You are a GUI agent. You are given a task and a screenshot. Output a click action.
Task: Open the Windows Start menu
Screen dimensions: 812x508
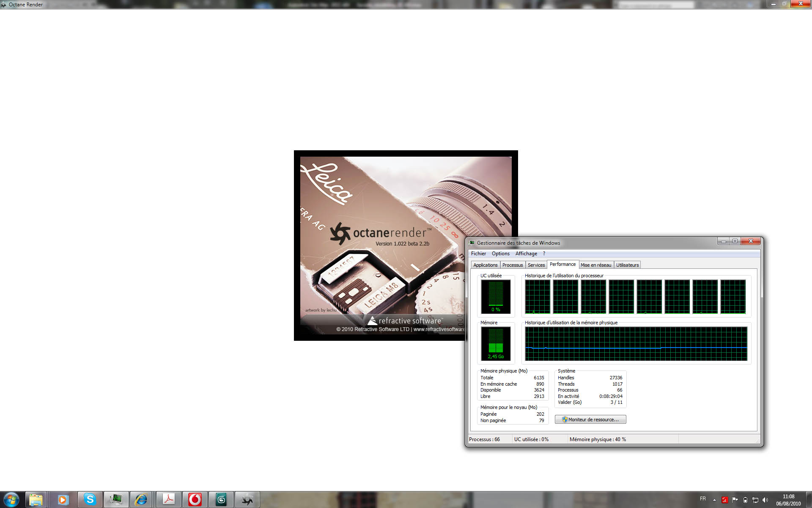click(11, 500)
